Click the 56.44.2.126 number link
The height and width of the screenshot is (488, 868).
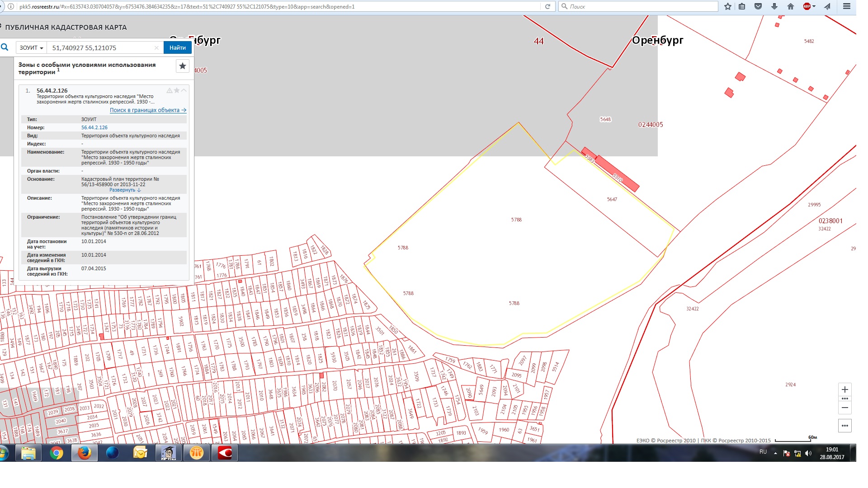point(94,127)
